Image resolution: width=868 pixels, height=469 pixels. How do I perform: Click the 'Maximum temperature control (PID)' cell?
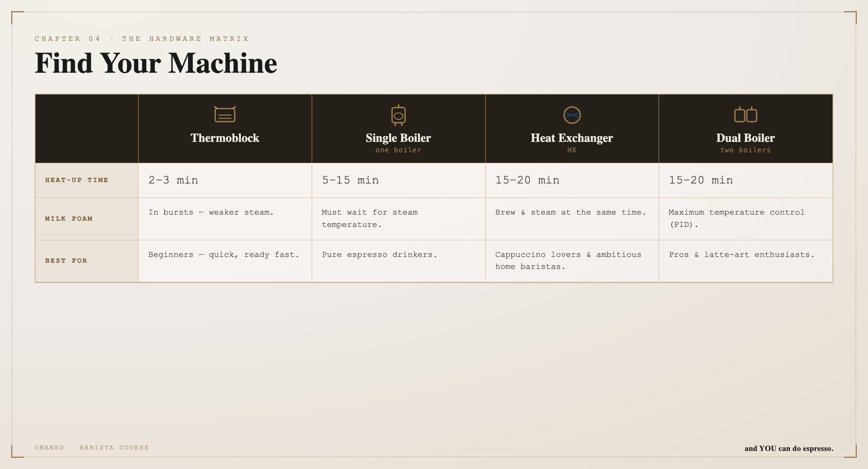pos(746,219)
